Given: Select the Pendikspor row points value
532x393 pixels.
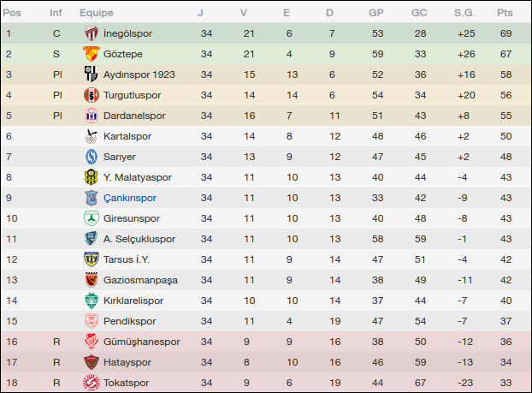Looking at the screenshot, I should (505, 321).
